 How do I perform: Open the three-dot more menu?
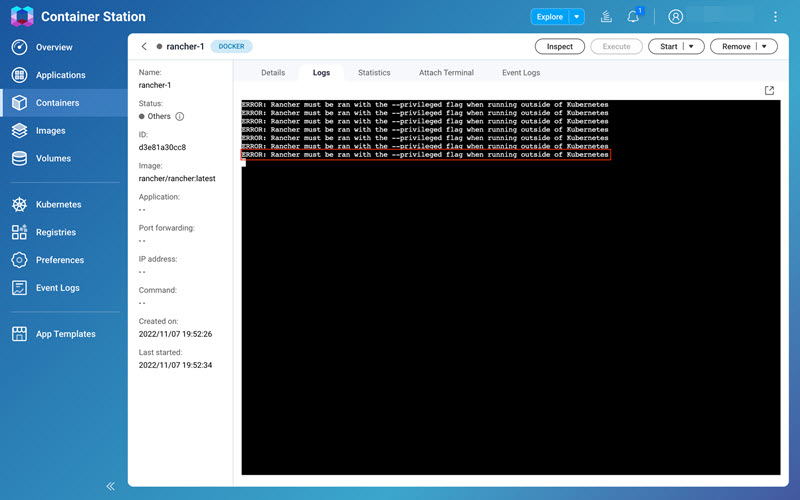pyautogui.click(x=775, y=17)
